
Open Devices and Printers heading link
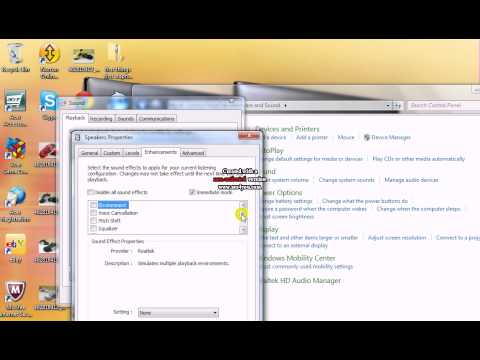[287, 129]
